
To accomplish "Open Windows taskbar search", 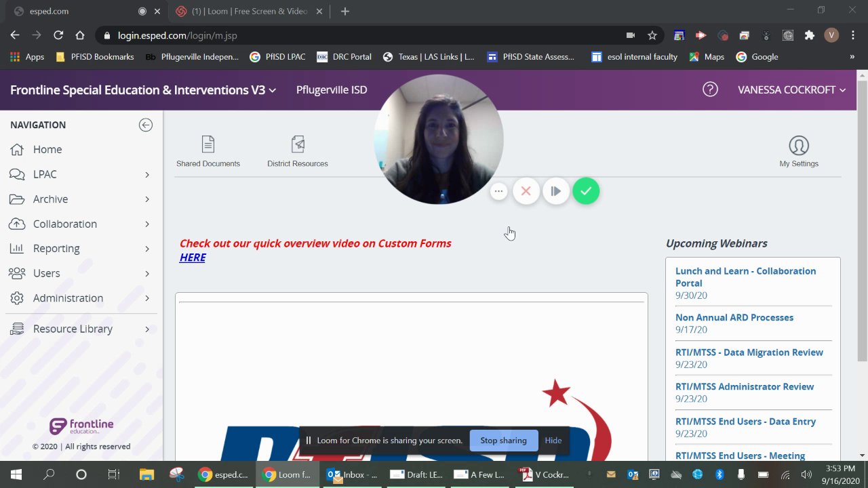I will click(49, 474).
